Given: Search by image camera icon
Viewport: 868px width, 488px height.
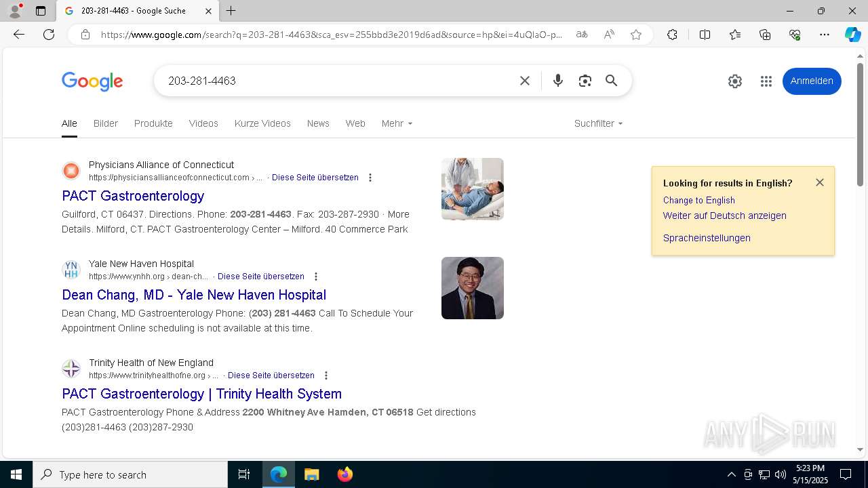Looking at the screenshot, I should (585, 81).
